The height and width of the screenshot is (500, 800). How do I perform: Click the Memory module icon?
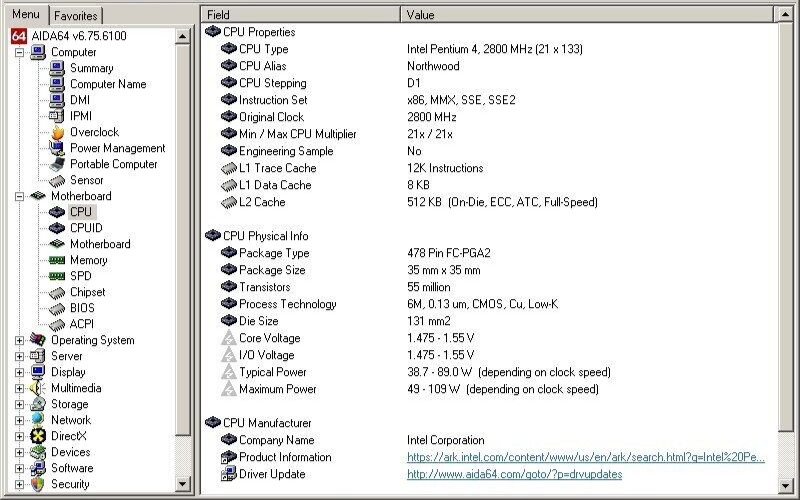[x=57, y=260]
